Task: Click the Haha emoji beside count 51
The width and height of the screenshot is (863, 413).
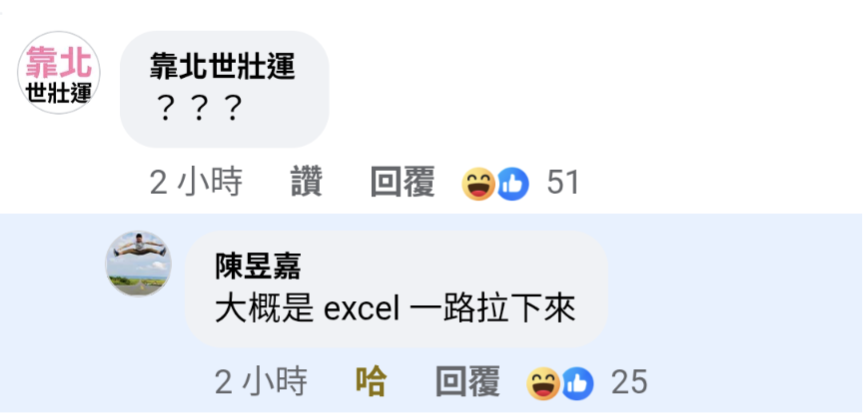Action: click(478, 184)
